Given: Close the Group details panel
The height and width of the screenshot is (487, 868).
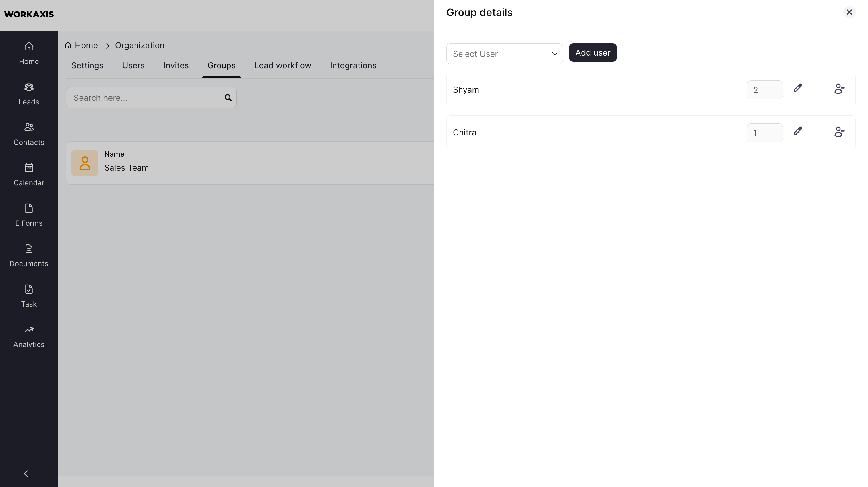Looking at the screenshot, I should click(849, 12).
